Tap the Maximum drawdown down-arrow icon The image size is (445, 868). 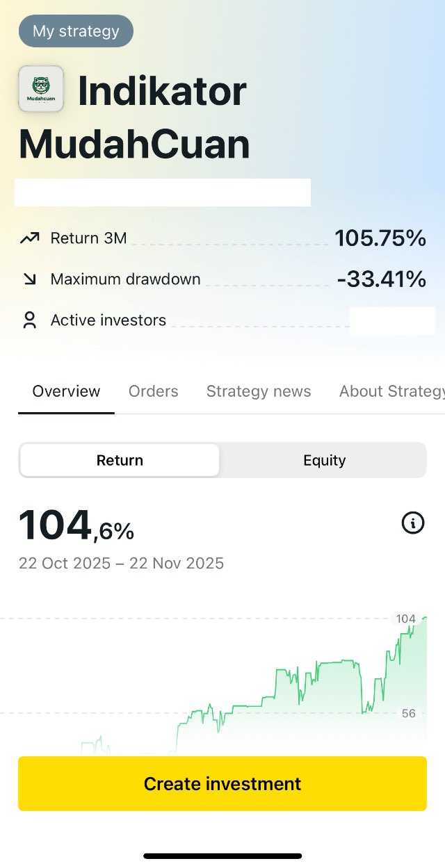(x=29, y=279)
